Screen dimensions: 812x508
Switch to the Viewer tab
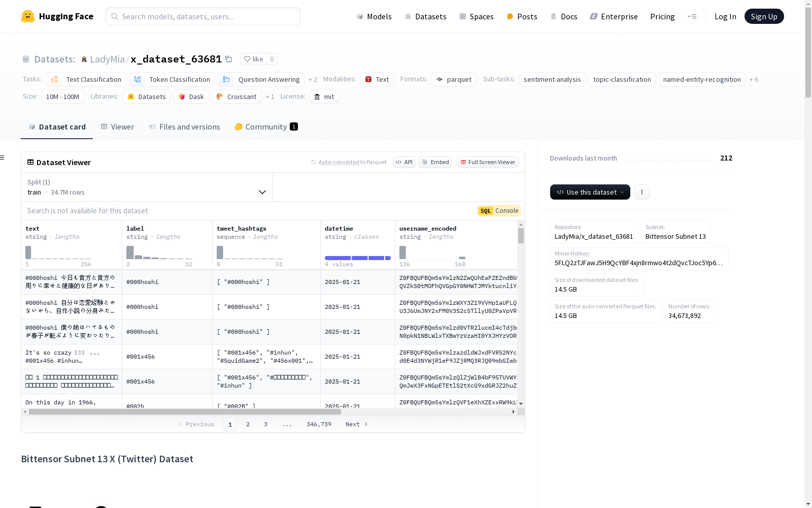[x=117, y=126]
